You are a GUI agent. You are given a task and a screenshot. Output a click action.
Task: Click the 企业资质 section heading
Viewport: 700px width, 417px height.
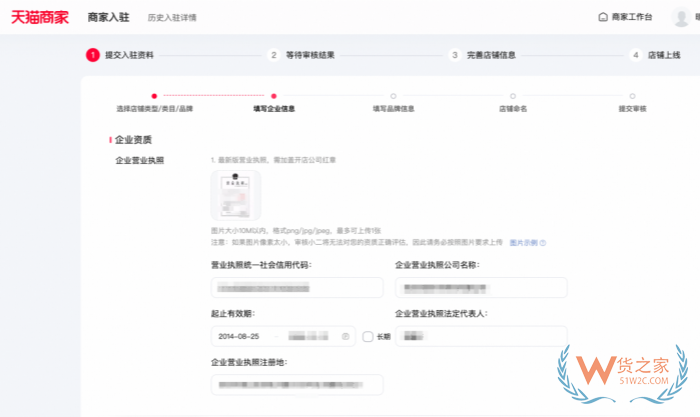(x=133, y=140)
